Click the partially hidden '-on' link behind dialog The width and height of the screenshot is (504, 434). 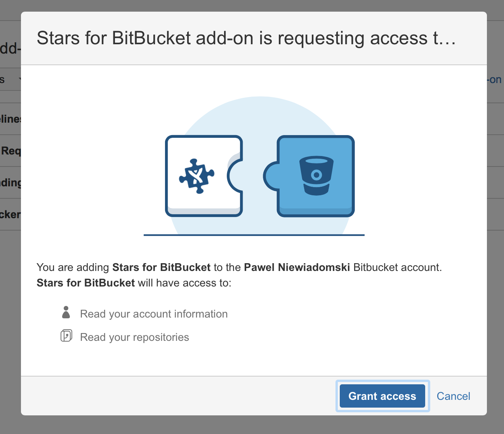(495, 80)
